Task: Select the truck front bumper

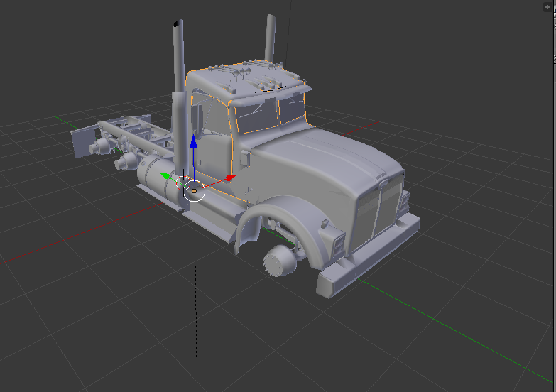Action: (369, 256)
